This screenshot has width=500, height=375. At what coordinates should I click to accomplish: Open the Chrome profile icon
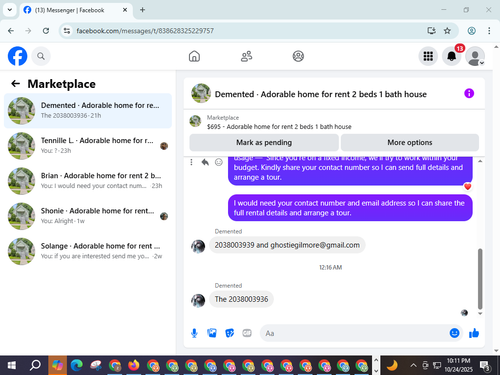(x=471, y=31)
